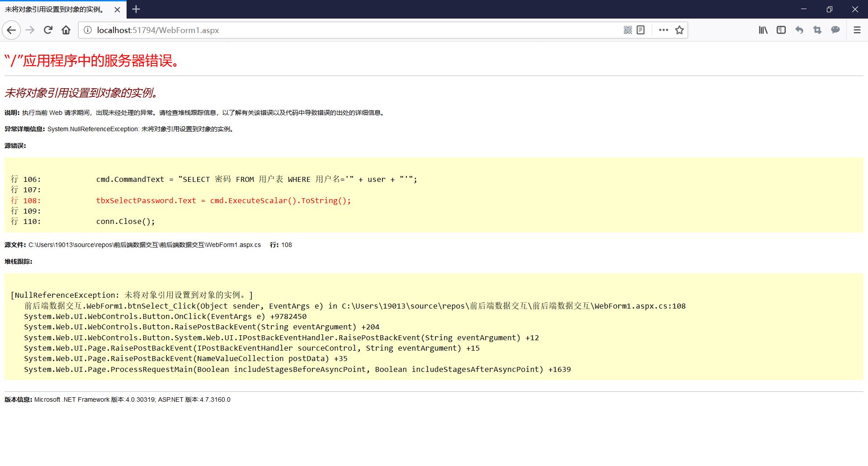
Task: Open a new tab with plus button
Action: [x=136, y=9]
